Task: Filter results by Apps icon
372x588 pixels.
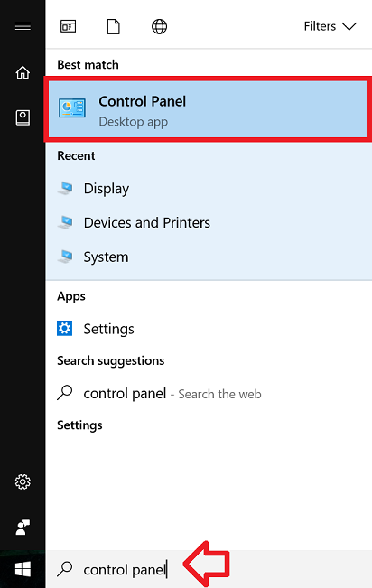Action: point(69,26)
